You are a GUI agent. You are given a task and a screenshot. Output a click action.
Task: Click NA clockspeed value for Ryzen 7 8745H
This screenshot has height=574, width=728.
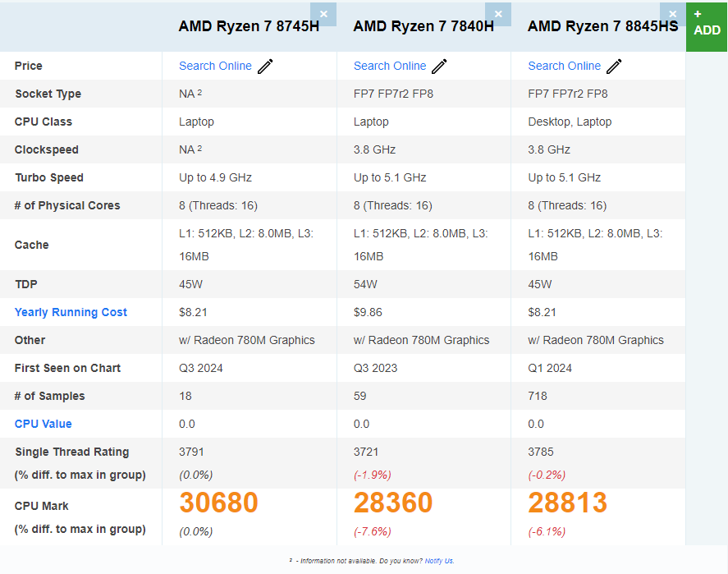point(190,149)
